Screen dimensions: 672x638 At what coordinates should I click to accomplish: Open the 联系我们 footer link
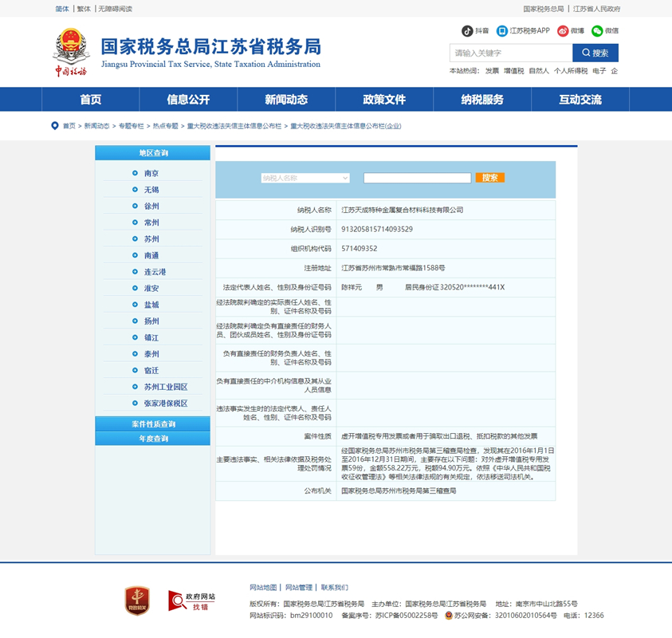pos(334,588)
